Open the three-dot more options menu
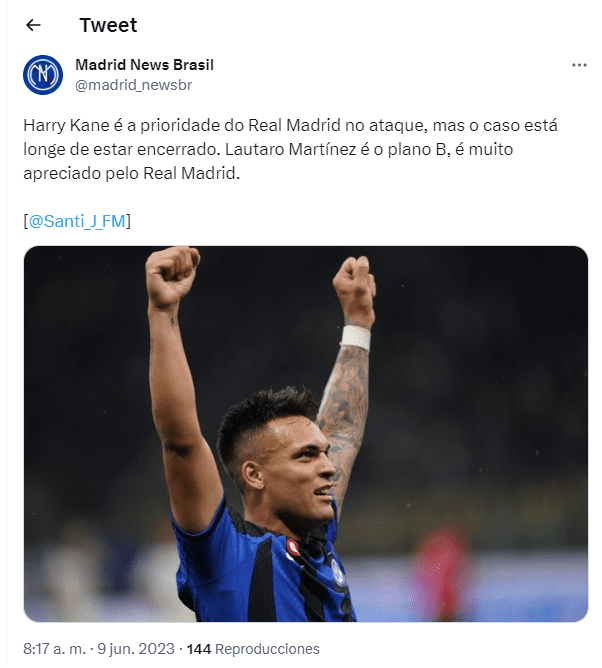Screen dimensions: 602x668 [579, 65]
